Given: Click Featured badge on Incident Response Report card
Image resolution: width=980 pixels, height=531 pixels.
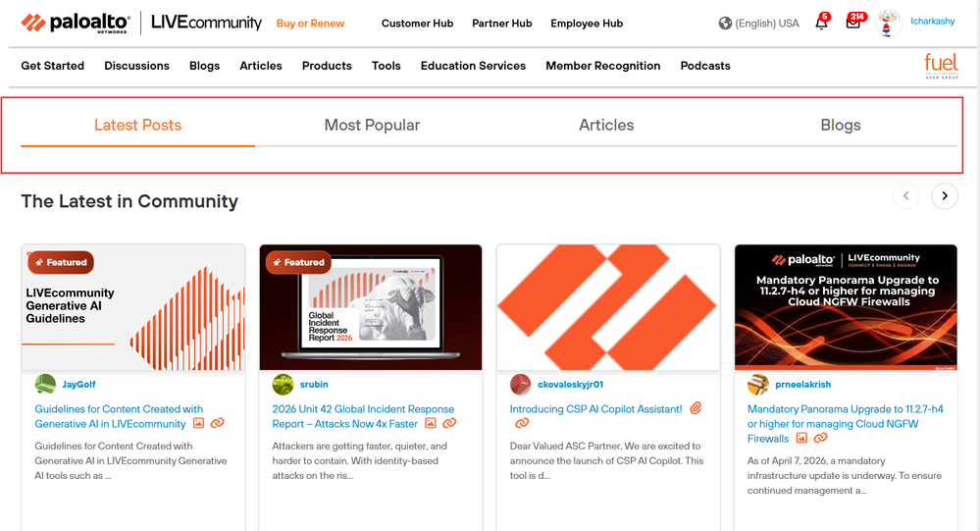Looking at the screenshot, I should point(298,262).
